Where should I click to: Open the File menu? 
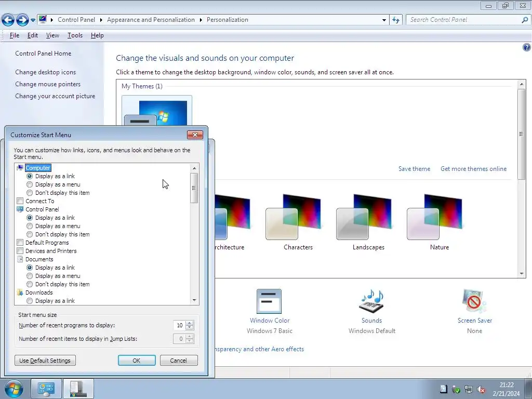[14, 35]
